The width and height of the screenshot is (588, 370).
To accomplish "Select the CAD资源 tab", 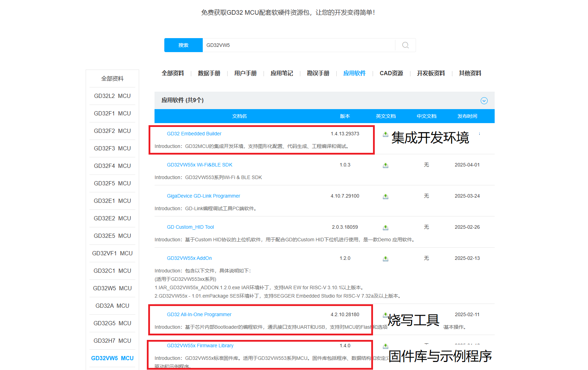I will (x=391, y=73).
